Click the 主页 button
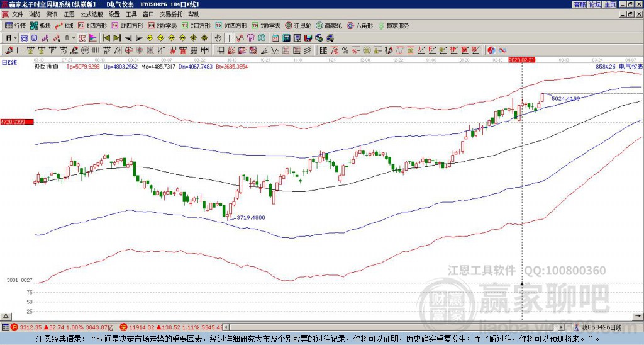 click(x=610, y=4)
